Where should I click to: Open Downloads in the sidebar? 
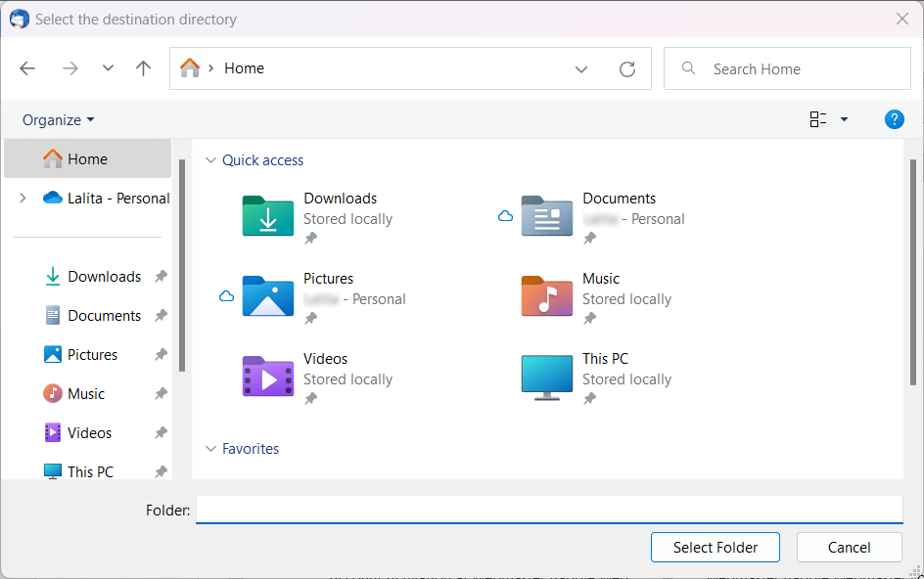[93, 276]
